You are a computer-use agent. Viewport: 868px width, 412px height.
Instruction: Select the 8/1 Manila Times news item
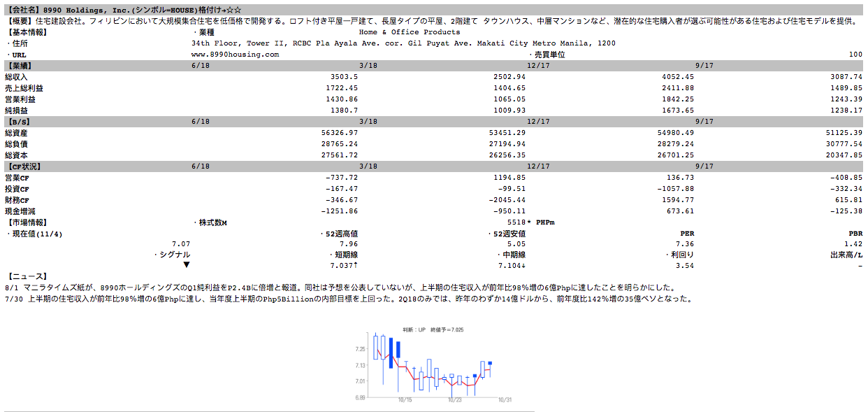pyautogui.click(x=340, y=287)
